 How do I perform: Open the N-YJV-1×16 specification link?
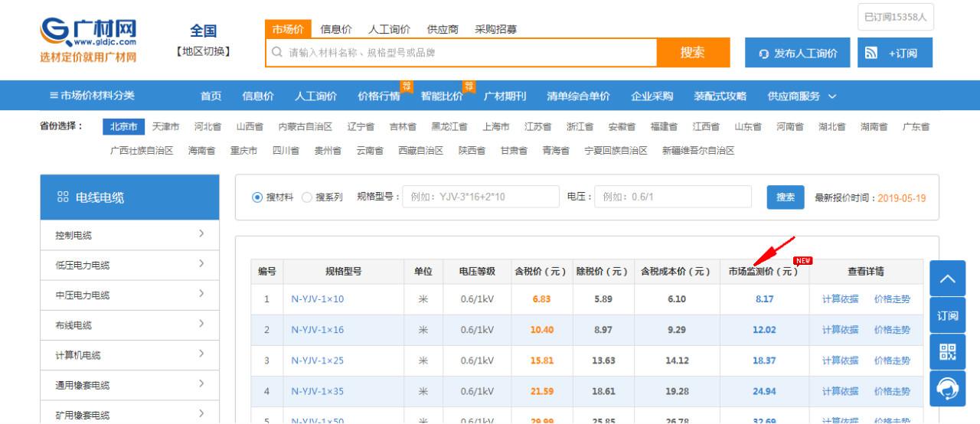(x=317, y=330)
